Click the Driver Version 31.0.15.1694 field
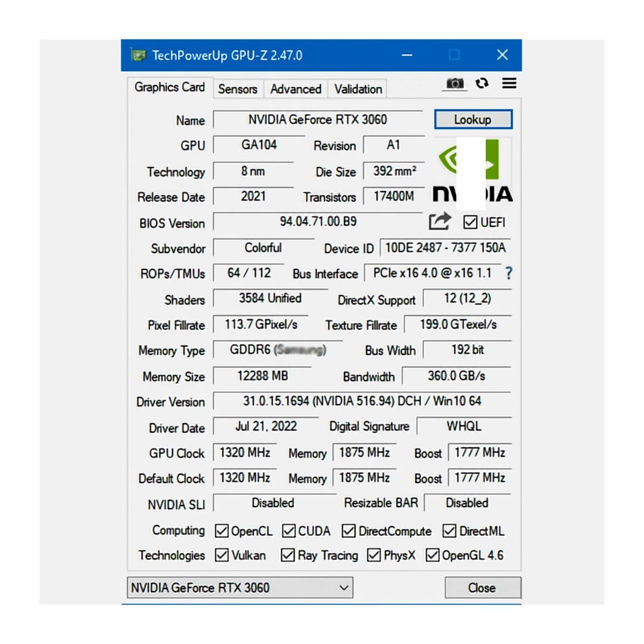 [x=362, y=401]
